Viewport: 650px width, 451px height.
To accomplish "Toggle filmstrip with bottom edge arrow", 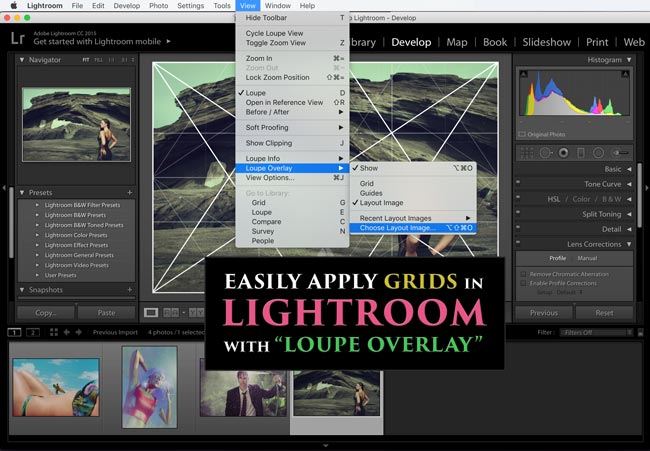I will coord(325,446).
